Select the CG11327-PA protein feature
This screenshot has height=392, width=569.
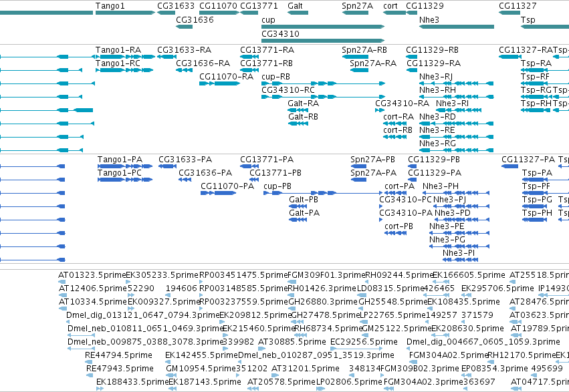pos(509,166)
